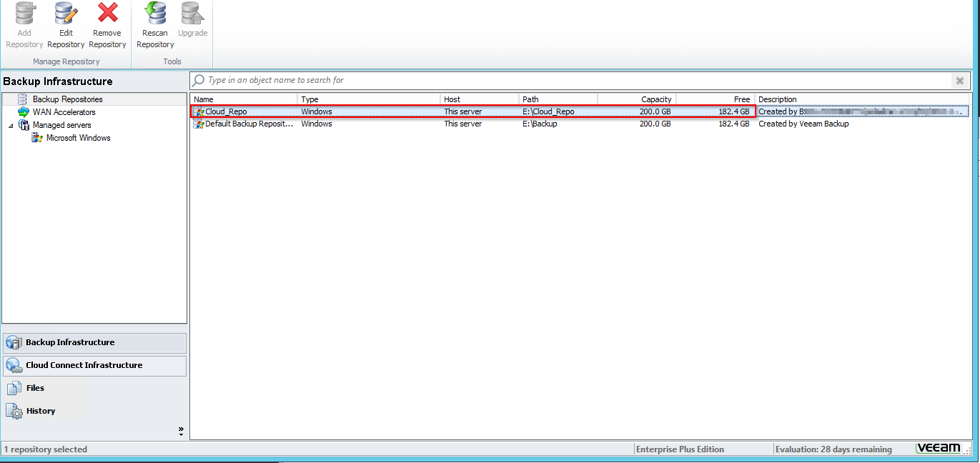Open Edit Repository from the ribbon

(66, 26)
